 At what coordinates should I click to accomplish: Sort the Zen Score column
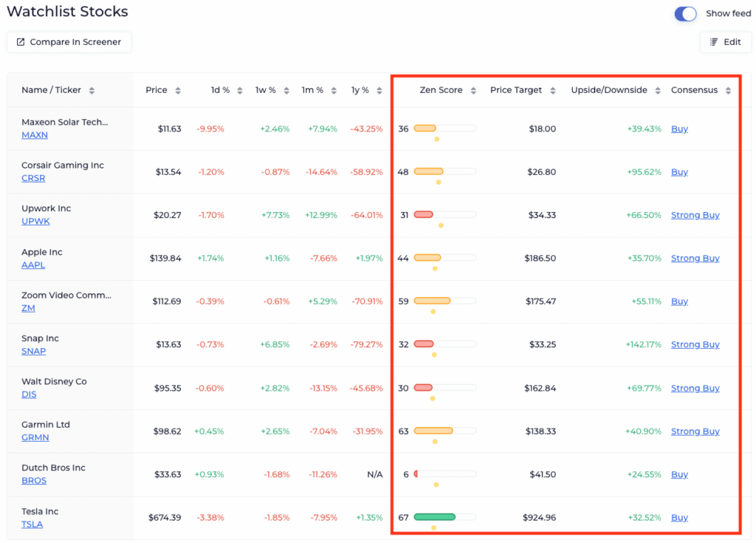473,91
